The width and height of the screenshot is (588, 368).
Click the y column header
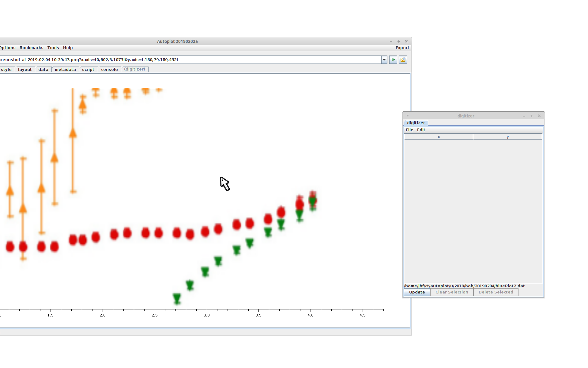coord(507,137)
